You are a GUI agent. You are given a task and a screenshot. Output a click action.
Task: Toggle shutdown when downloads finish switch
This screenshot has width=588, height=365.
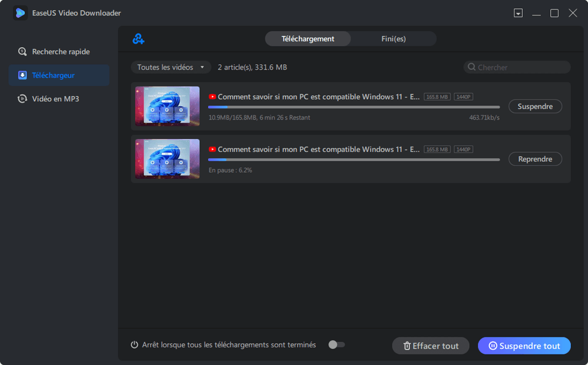[x=336, y=345]
